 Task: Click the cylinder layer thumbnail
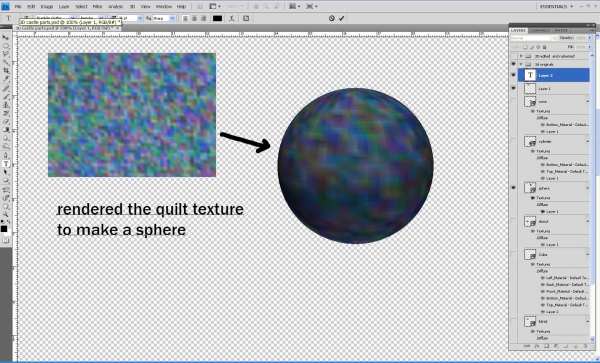530,142
